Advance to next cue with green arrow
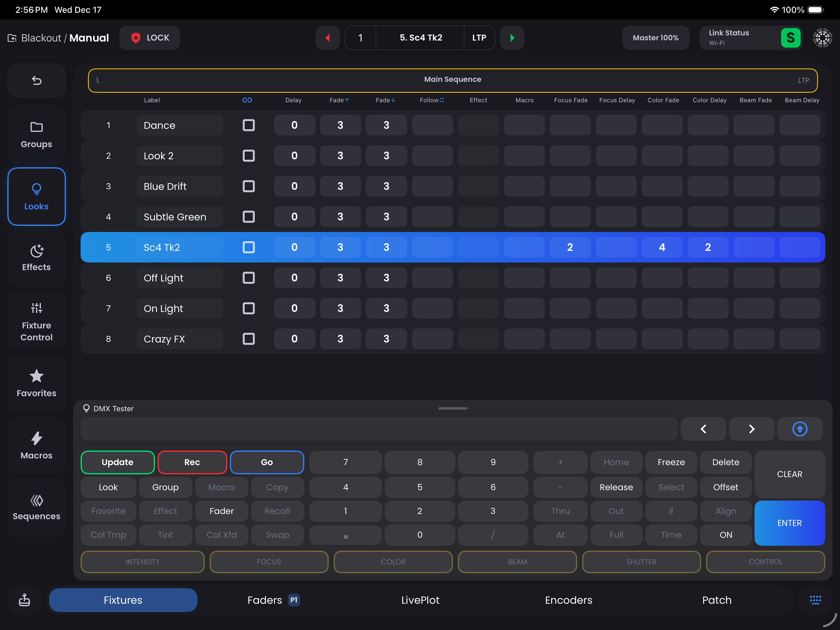840x630 pixels. 512,38
